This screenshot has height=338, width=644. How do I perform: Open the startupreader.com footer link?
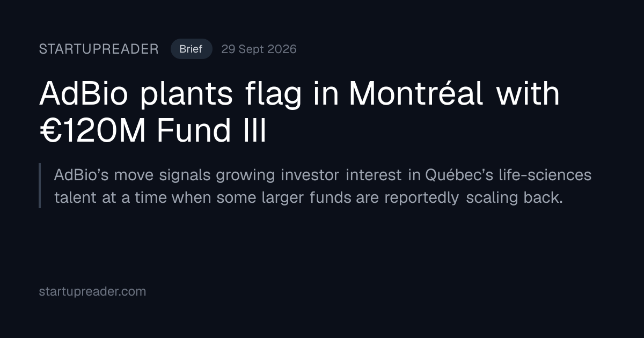92,292
